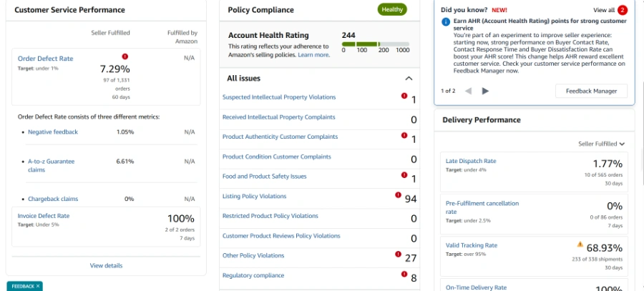Close the FEEDBACK tab with its X
Screen dimensions: 644x291
[38, 286]
